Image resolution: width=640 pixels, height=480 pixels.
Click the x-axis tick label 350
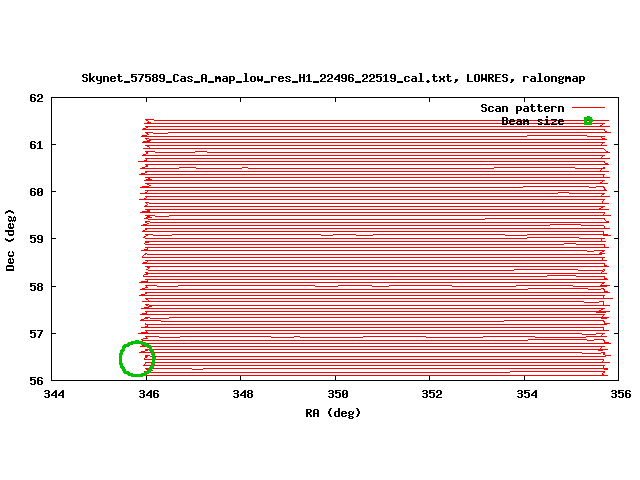pyautogui.click(x=338, y=394)
